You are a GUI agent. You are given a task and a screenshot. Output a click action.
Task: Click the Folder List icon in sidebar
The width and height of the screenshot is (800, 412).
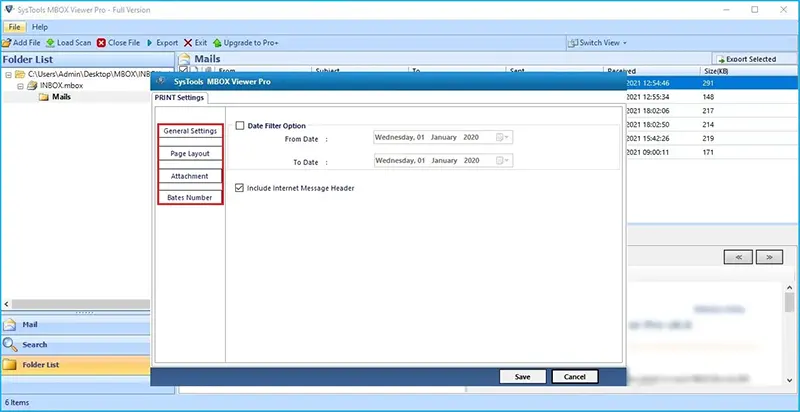(x=10, y=365)
